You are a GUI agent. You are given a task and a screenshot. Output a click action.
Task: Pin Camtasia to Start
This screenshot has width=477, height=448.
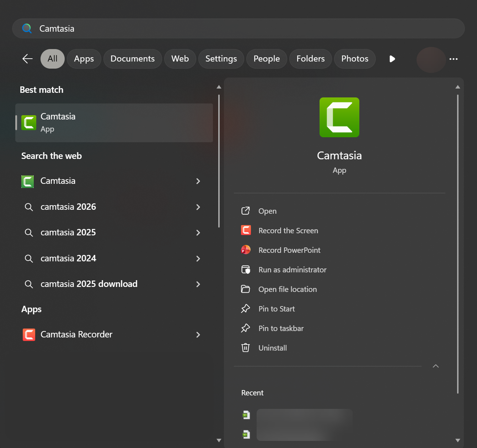(x=277, y=309)
